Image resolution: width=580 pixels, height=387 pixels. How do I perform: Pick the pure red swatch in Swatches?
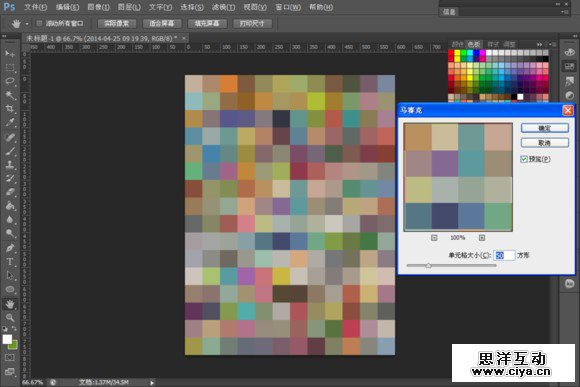(x=451, y=53)
